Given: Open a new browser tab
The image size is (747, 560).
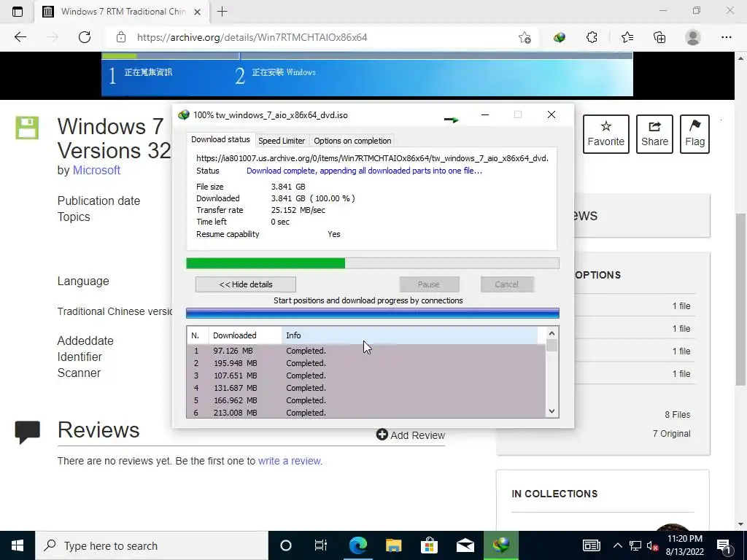Looking at the screenshot, I should (222, 12).
